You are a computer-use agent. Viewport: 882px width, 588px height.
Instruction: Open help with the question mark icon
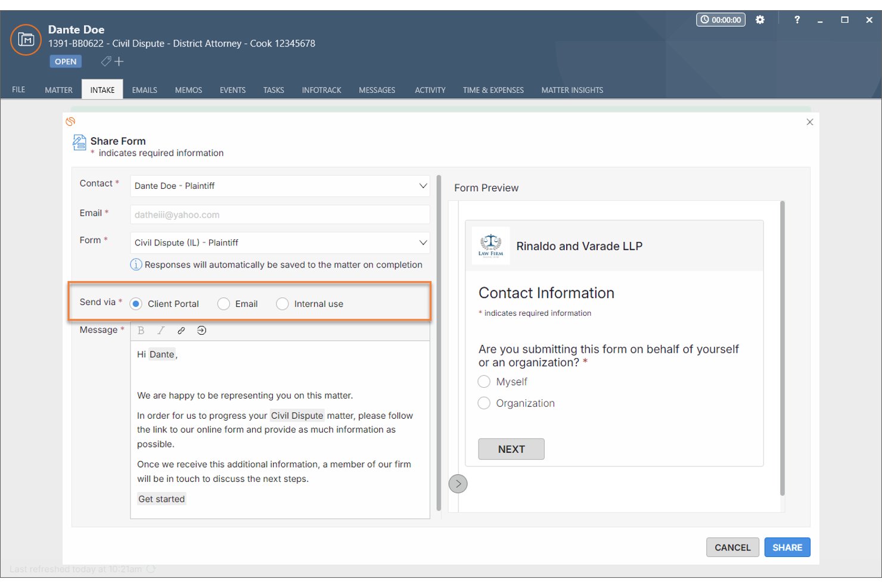(x=797, y=20)
